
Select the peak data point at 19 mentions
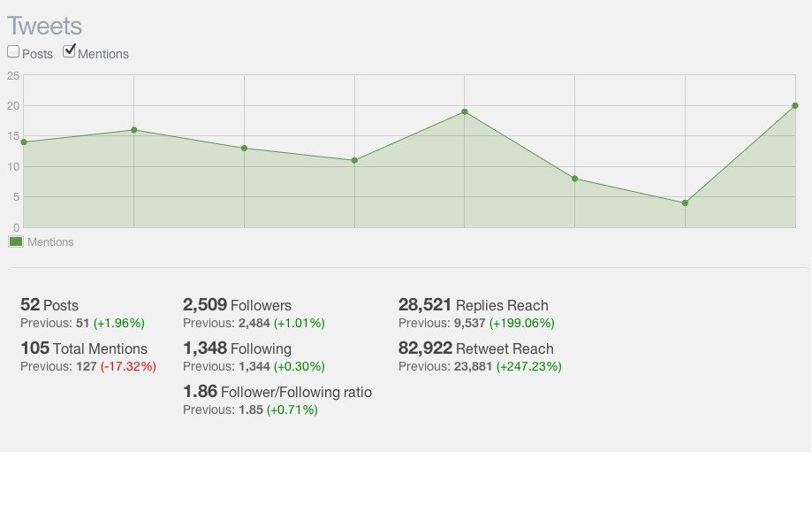click(x=465, y=112)
